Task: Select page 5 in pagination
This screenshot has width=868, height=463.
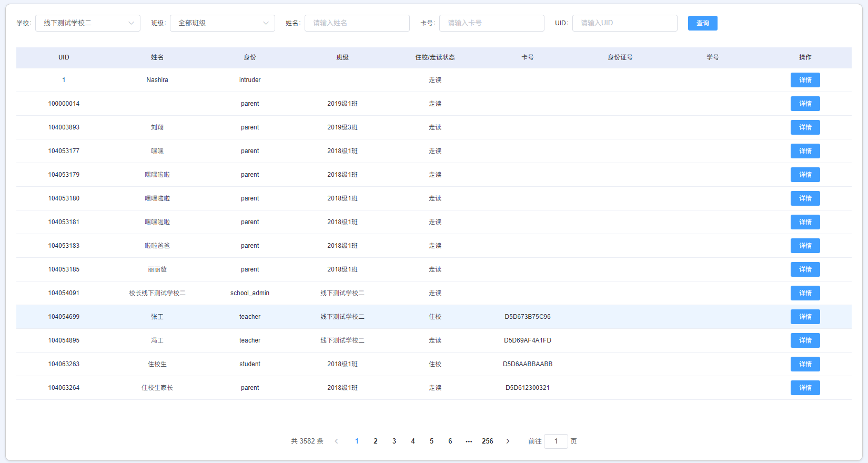Action: pyautogui.click(x=431, y=441)
